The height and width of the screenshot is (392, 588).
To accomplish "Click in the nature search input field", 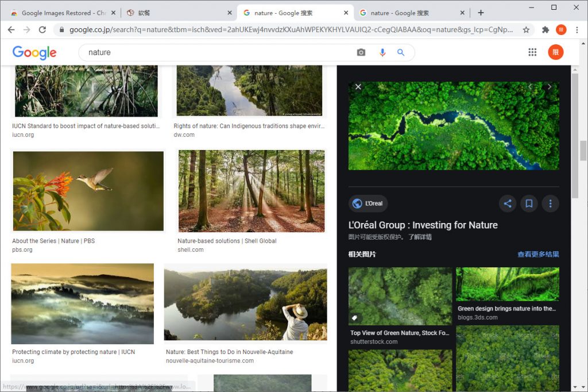I will (x=218, y=52).
